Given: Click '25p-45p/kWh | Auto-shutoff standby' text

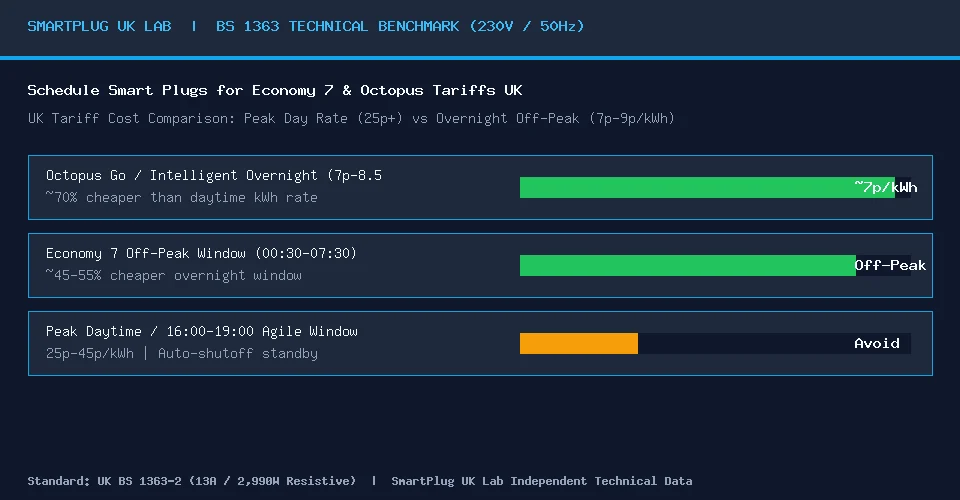Looking at the screenshot, I should click(x=182, y=353).
